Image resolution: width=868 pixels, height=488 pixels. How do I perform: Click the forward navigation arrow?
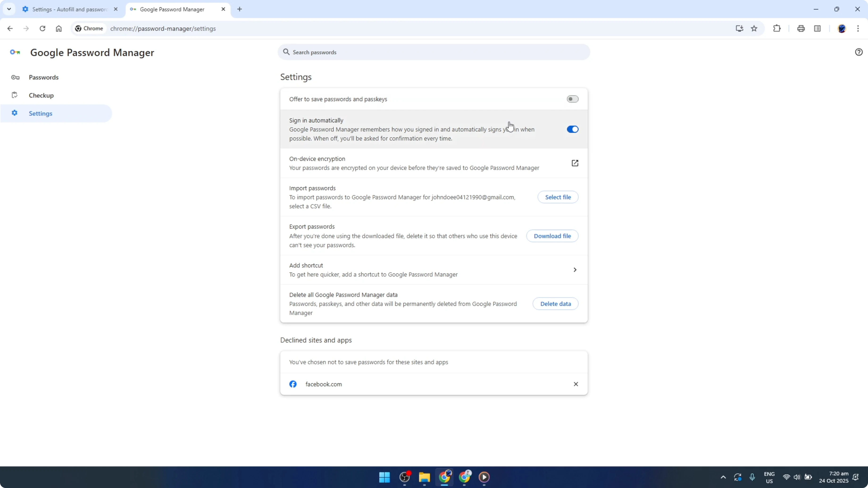click(x=26, y=29)
